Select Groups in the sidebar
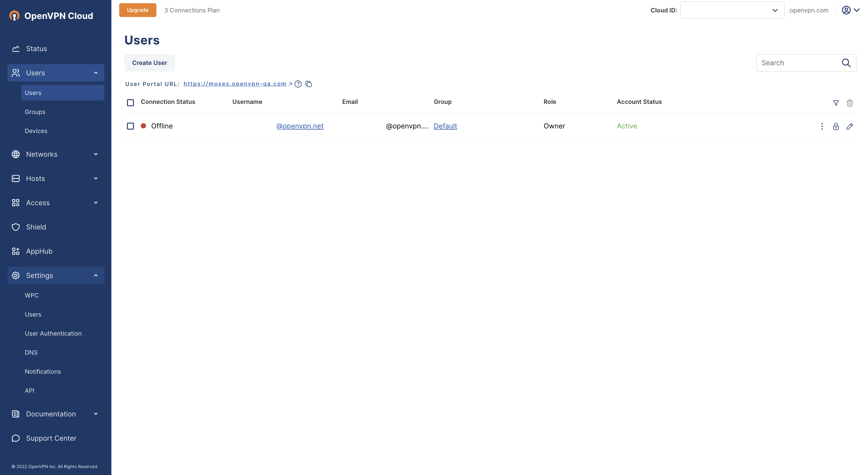 click(35, 111)
